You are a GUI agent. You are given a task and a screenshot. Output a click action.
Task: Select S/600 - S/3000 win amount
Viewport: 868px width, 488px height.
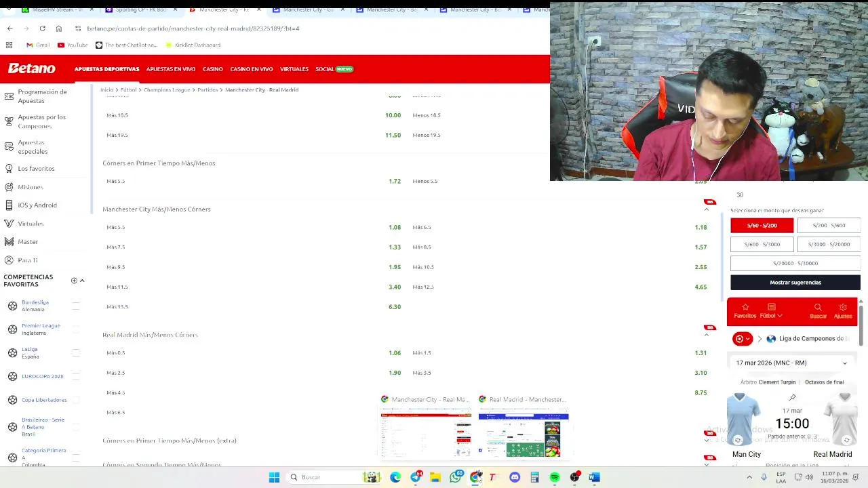click(762, 244)
